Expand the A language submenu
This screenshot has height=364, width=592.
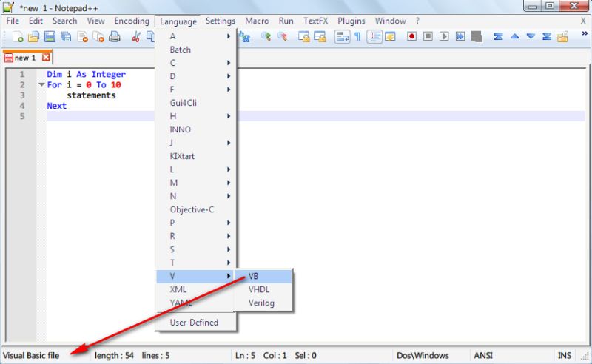coord(196,36)
